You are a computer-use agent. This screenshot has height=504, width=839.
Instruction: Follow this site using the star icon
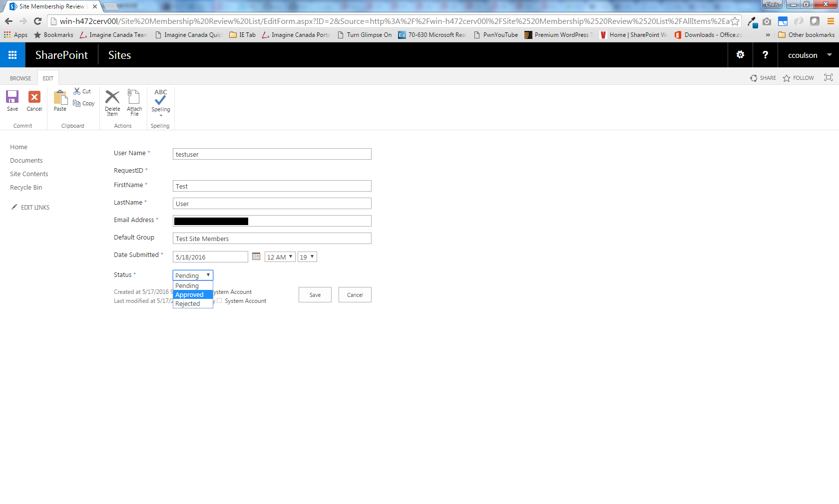click(787, 78)
